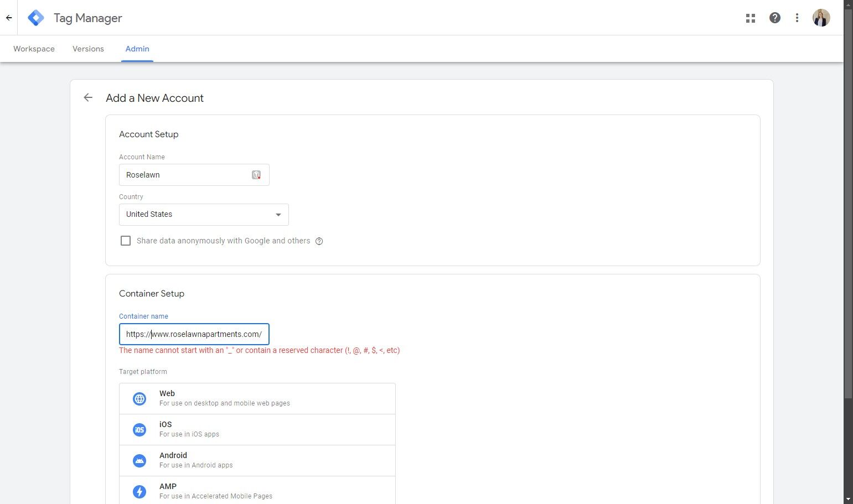The width and height of the screenshot is (853, 504).
Task: Switch to the Workspace tab
Action: [x=34, y=49]
